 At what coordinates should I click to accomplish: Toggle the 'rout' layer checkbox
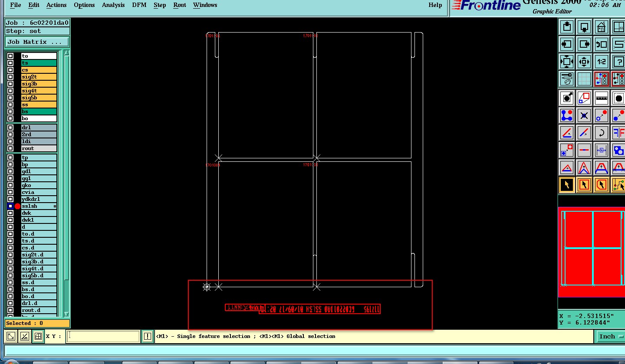[10, 148]
